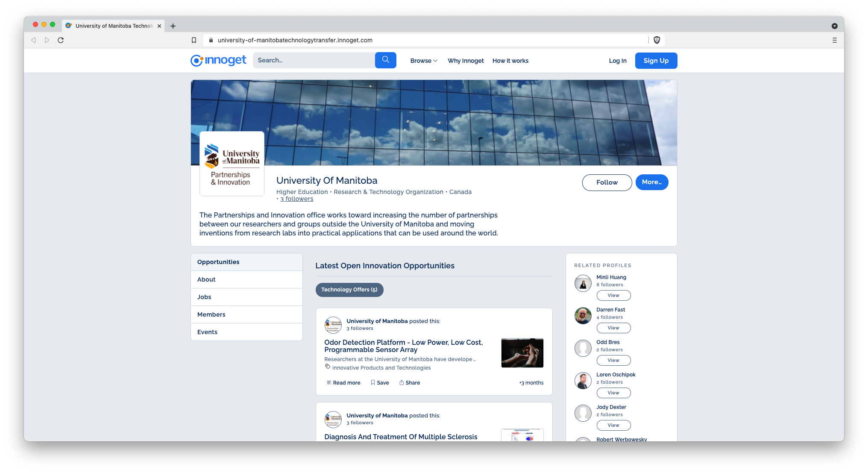Click the browser address bar URL
868x473 pixels.
(295, 40)
